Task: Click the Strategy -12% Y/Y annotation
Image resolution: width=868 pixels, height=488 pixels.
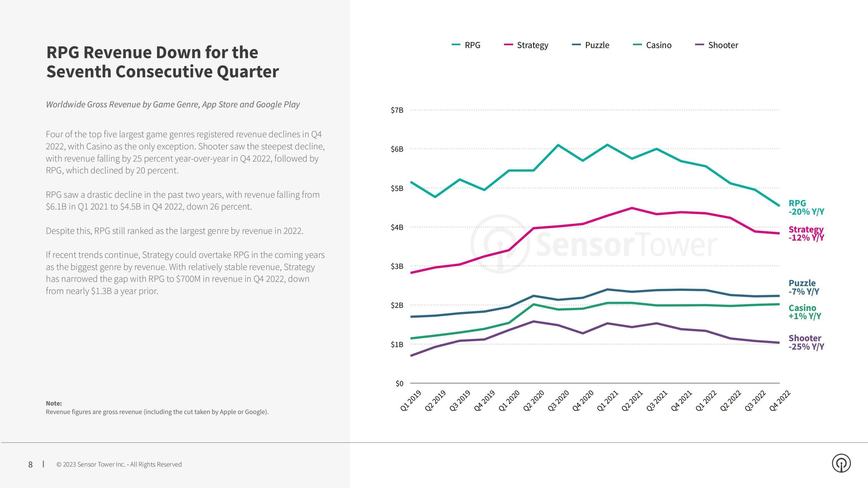Action: [806, 233]
